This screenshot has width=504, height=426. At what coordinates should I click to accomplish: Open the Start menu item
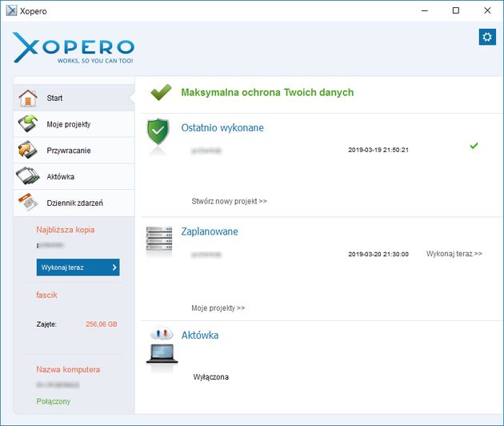(74, 98)
